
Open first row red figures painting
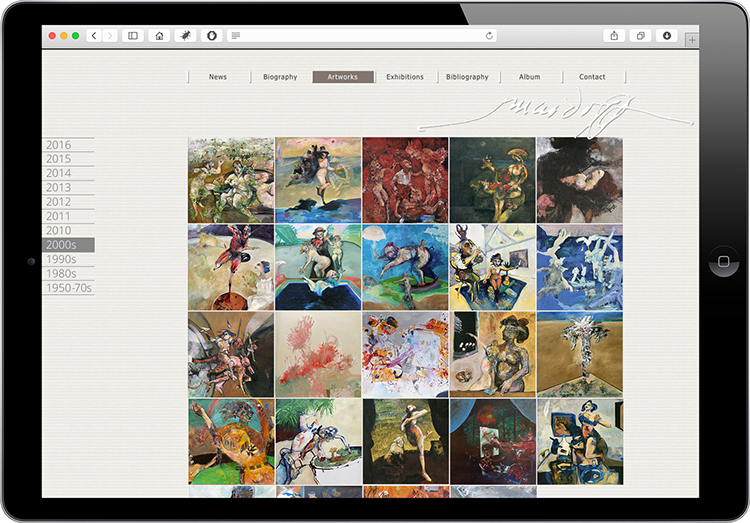click(405, 180)
